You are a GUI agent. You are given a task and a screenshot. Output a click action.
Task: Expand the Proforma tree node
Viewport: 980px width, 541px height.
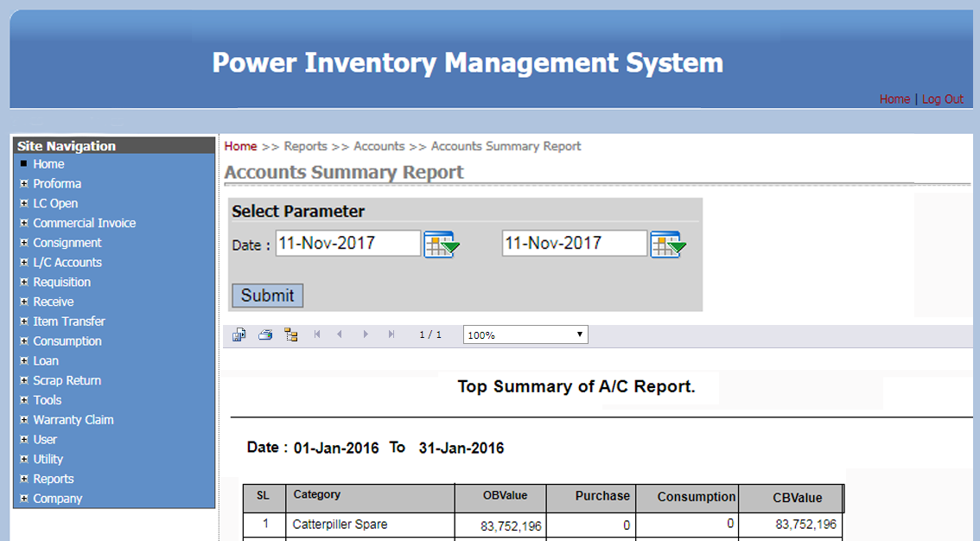click(x=24, y=183)
